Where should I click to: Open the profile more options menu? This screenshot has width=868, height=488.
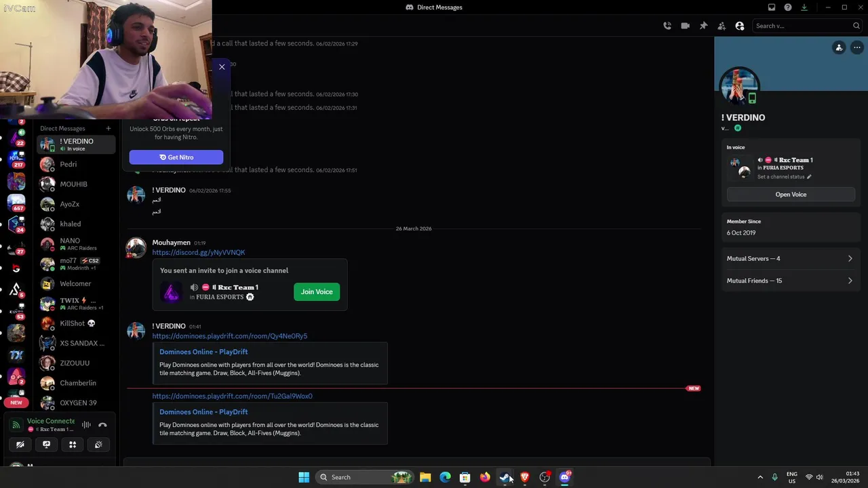(x=857, y=47)
